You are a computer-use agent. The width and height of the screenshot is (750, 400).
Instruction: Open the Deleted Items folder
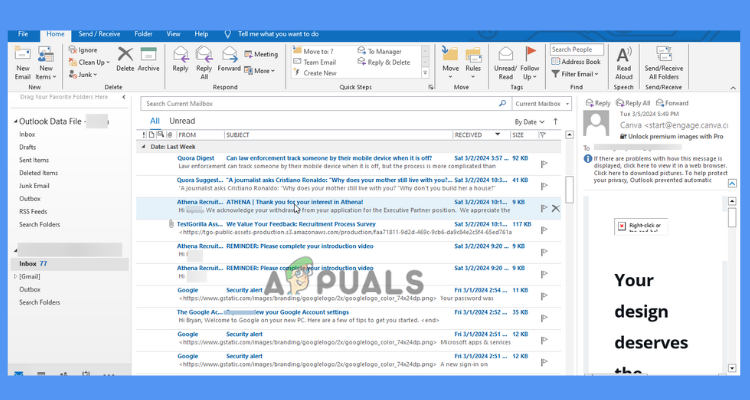pos(38,173)
